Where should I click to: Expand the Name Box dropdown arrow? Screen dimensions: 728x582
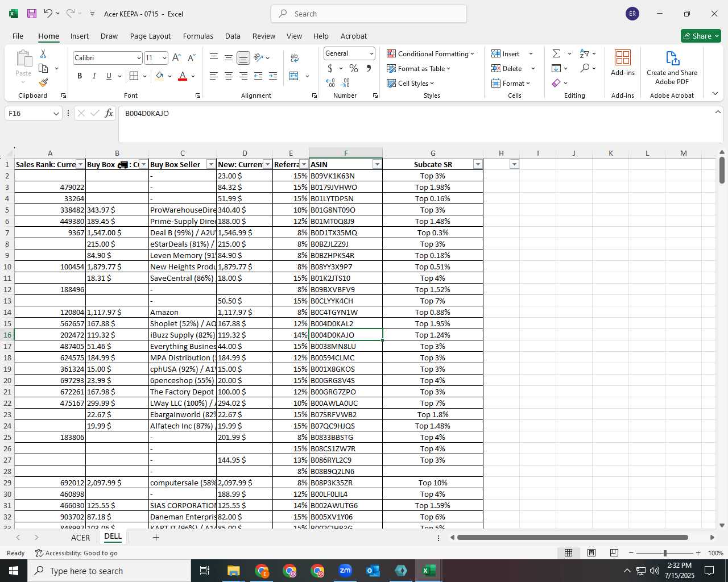tap(56, 114)
